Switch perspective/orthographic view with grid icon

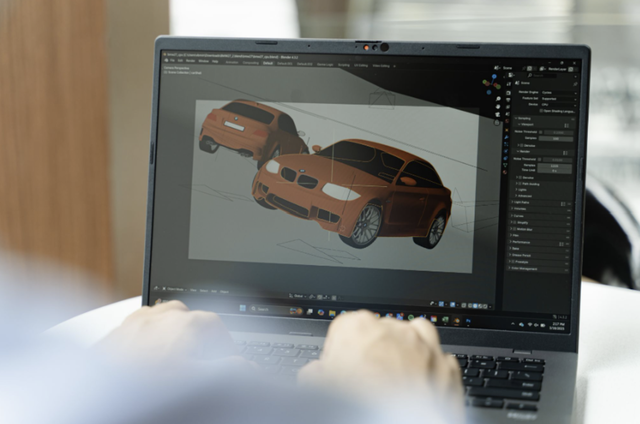point(497,122)
